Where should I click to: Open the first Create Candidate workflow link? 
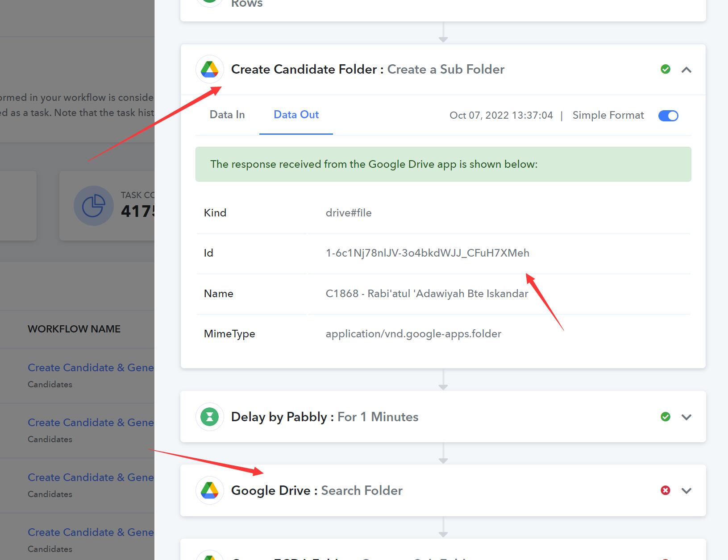click(x=91, y=367)
